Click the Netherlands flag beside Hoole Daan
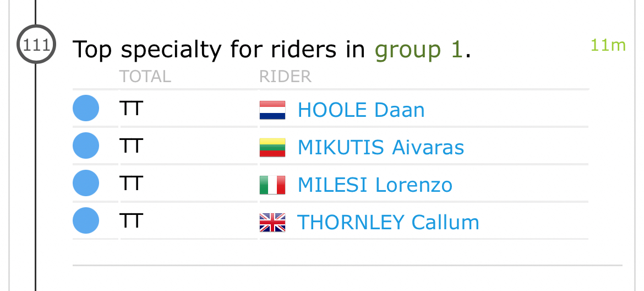Screen dimensions: 644x291 [x=272, y=110]
